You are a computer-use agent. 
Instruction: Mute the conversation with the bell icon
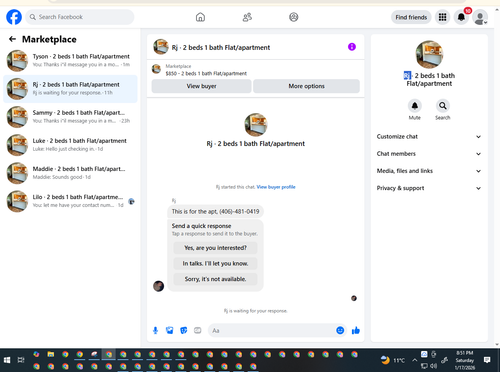pos(414,106)
